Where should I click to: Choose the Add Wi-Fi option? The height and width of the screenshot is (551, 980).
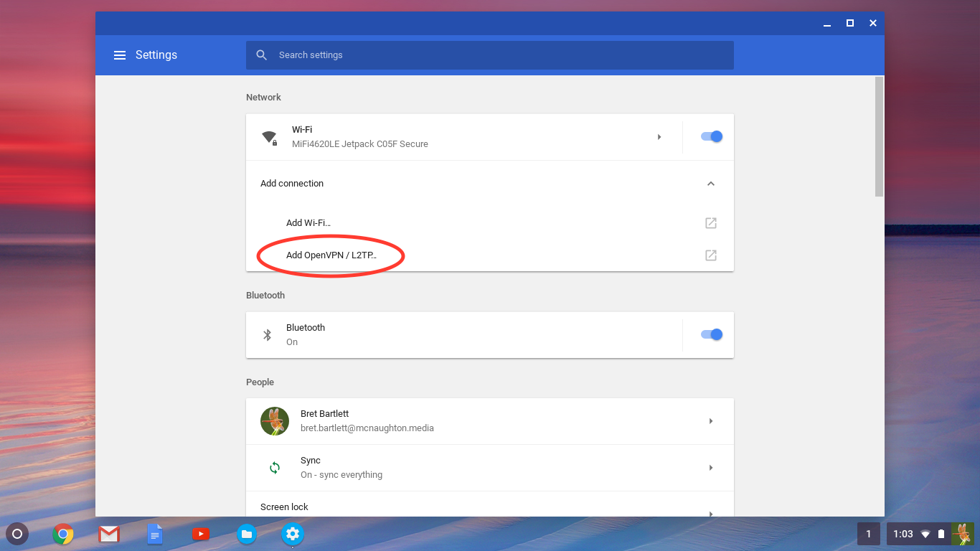pos(308,223)
